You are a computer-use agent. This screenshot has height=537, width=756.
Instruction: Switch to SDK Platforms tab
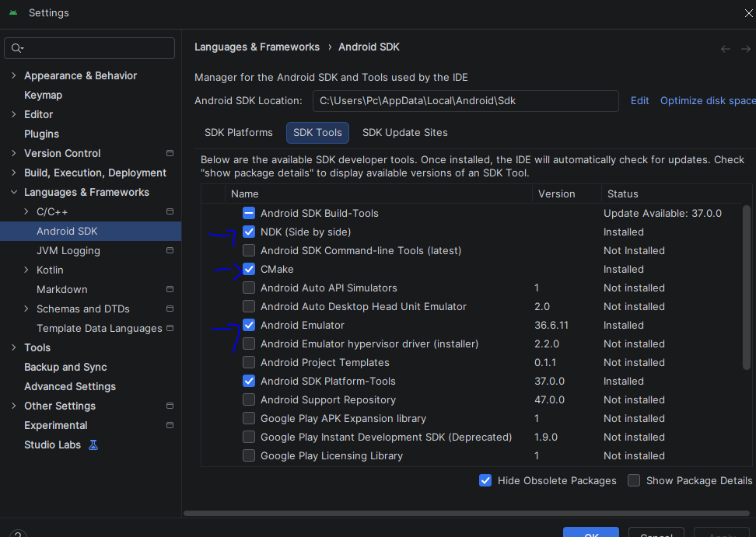pos(239,133)
